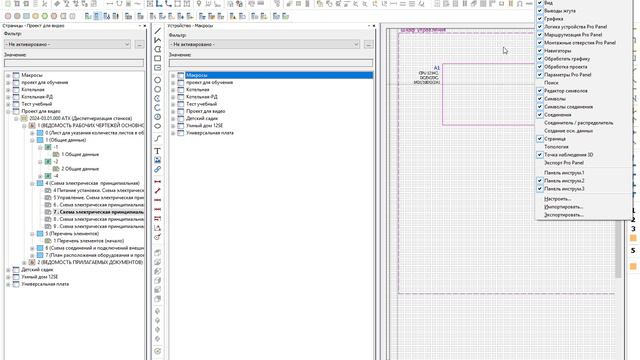Enable 'Создание осн. данных' toolbar

pos(568,131)
